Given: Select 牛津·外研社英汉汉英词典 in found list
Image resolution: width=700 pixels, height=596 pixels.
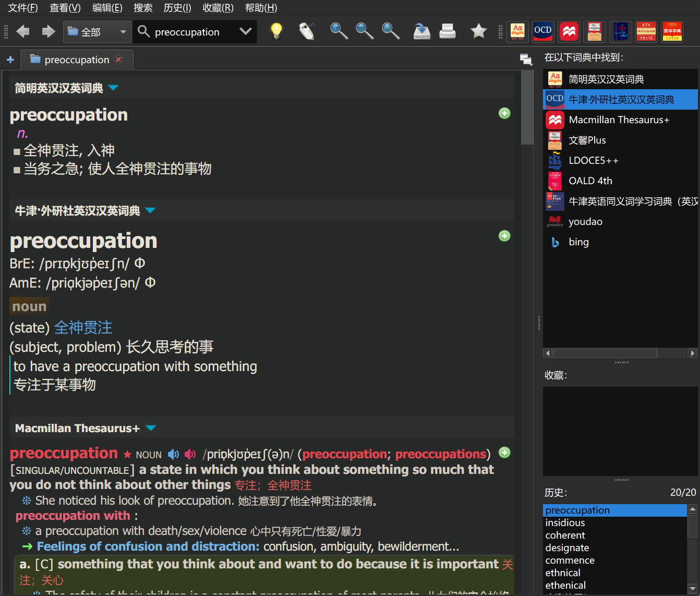Looking at the screenshot, I should click(620, 100).
